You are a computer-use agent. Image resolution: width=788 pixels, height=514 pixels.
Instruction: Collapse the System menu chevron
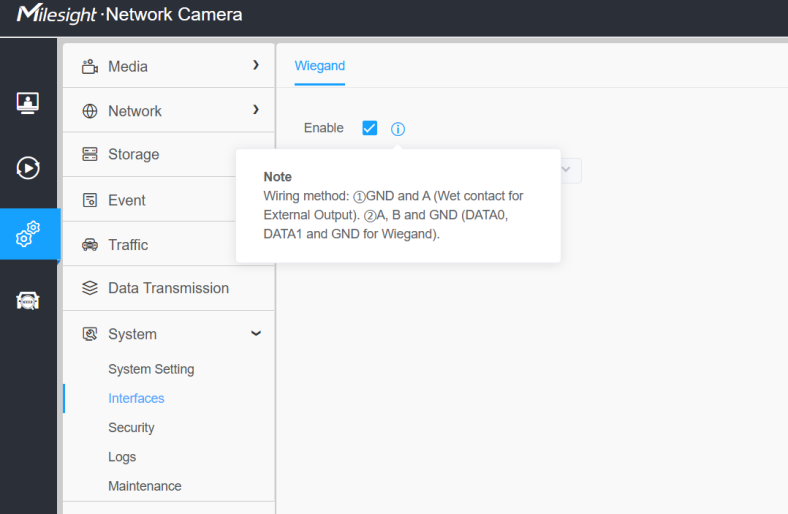(256, 333)
